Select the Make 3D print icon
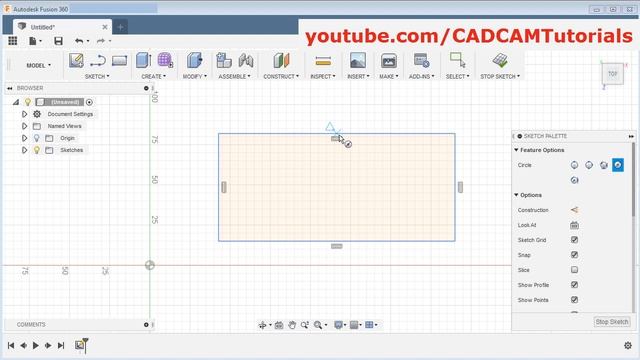The width and height of the screenshot is (640, 360). 389,60
